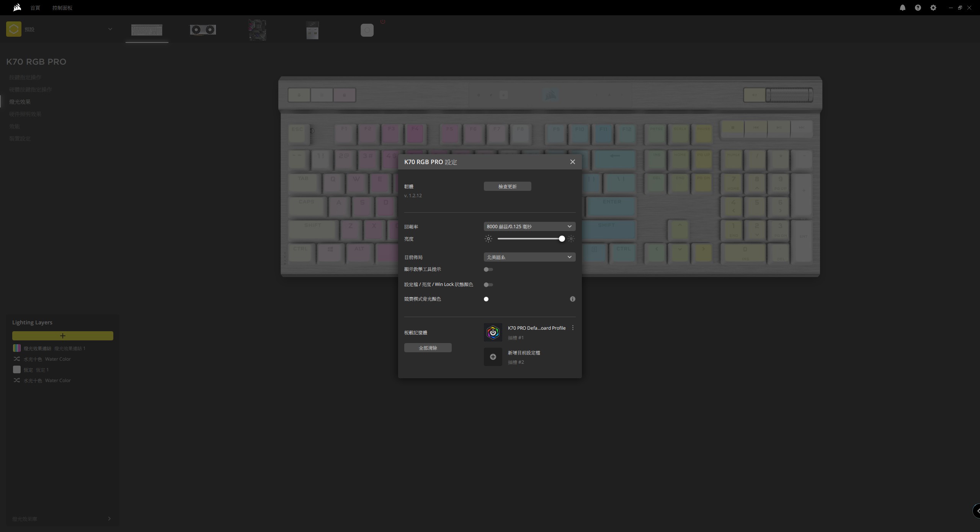The image size is (980, 532).
Task: Open the 控制面板 menu
Action: tap(62, 8)
